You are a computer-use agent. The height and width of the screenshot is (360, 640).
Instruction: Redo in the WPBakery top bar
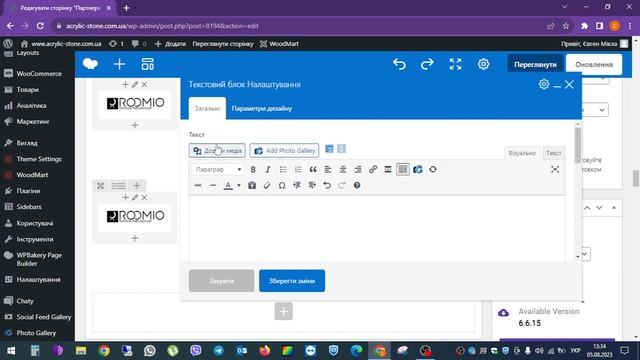[427, 64]
